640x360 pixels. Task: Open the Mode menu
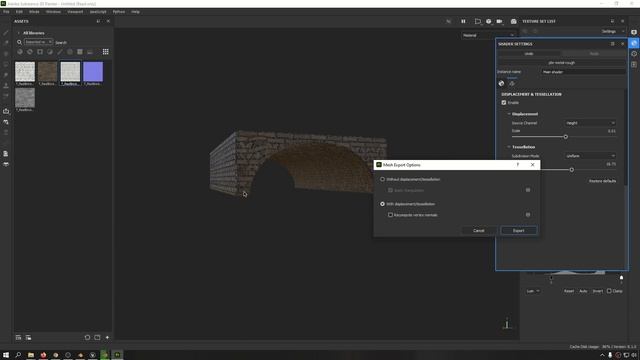pos(34,12)
